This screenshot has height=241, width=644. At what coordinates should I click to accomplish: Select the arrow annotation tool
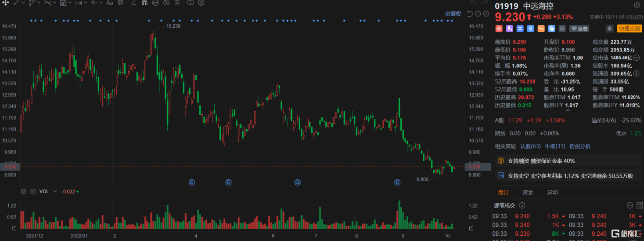coord(94,3)
